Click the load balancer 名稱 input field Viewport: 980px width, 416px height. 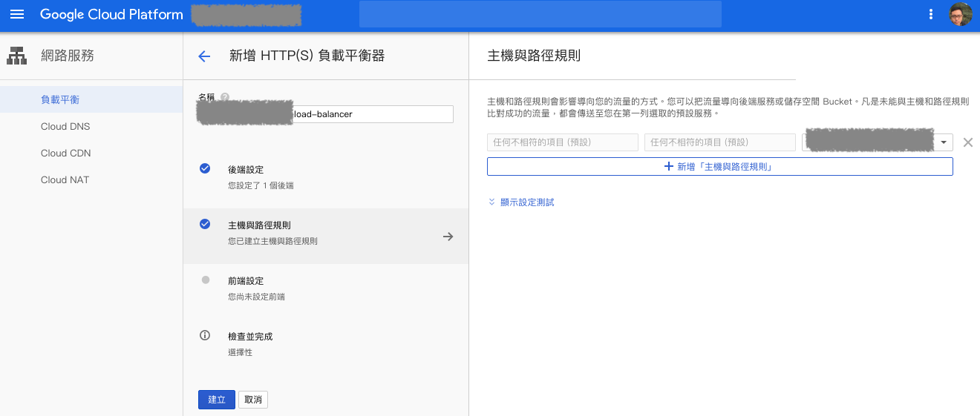pyautogui.click(x=371, y=114)
